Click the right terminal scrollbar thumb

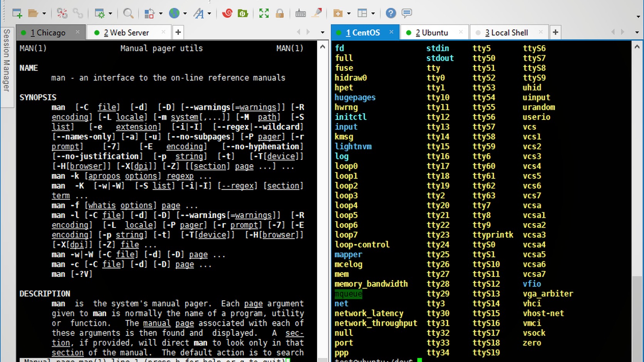pos(637,318)
